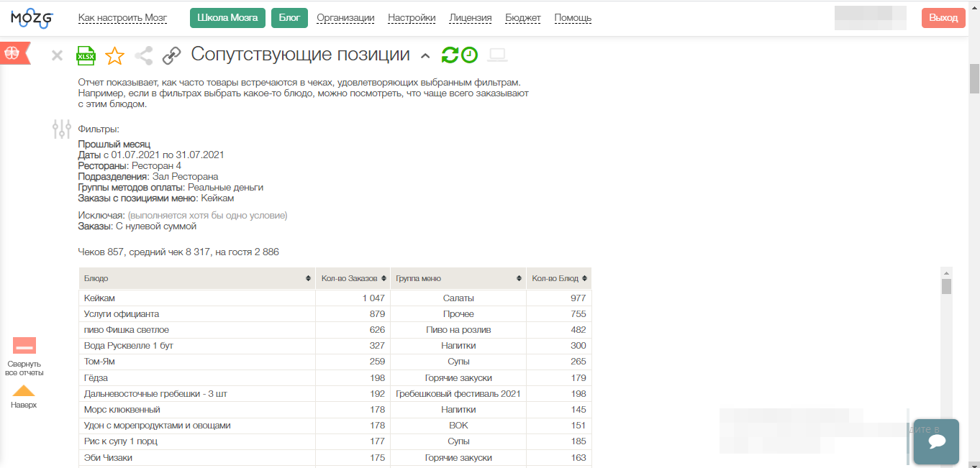Close the report with the X icon

[58, 55]
